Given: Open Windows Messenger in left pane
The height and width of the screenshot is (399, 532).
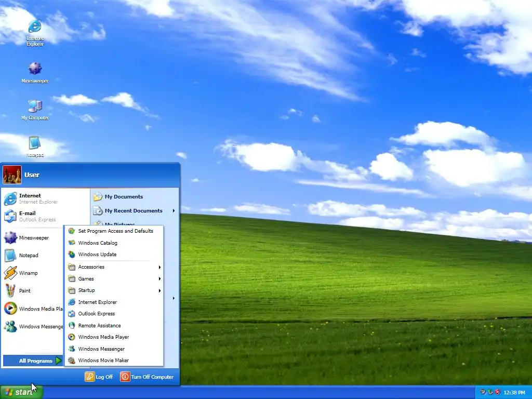Looking at the screenshot, I should (x=33, y=326).
